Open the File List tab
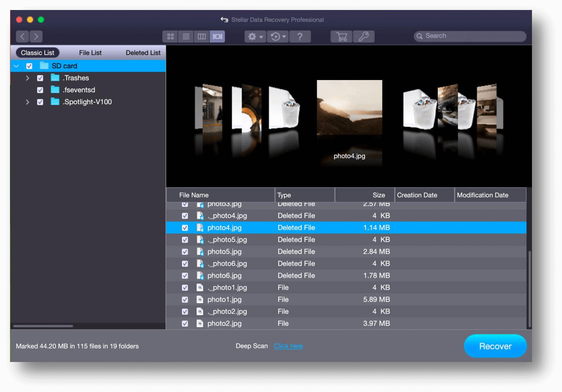562x392 pixels. 90,53
